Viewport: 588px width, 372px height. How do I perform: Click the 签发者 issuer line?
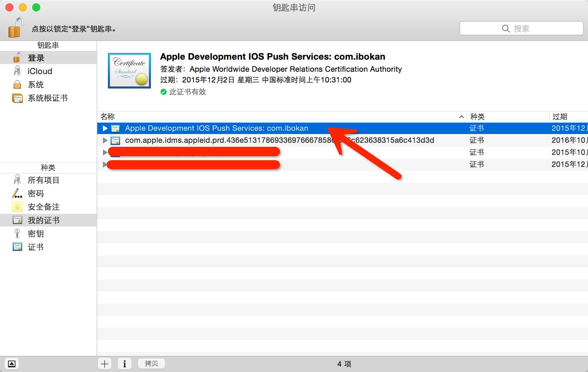tap(281, 69)
